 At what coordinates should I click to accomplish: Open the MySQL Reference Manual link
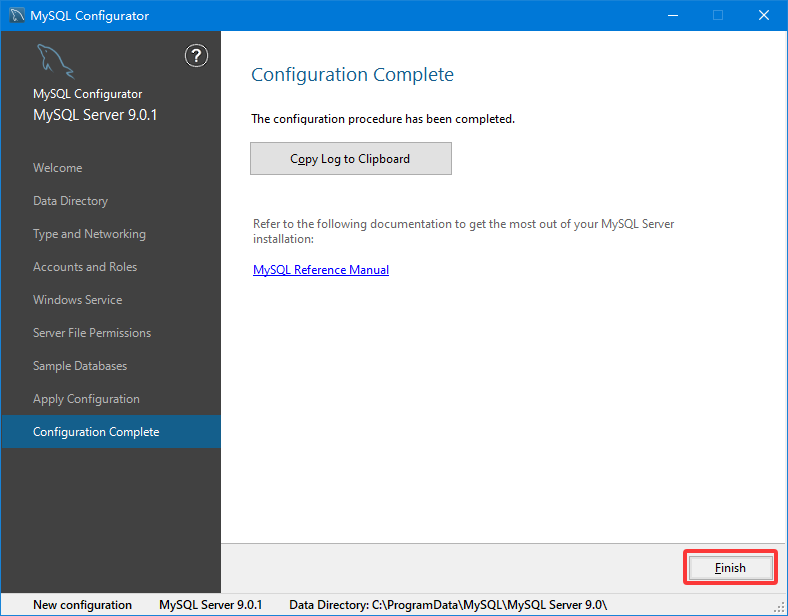click(321, 270)
